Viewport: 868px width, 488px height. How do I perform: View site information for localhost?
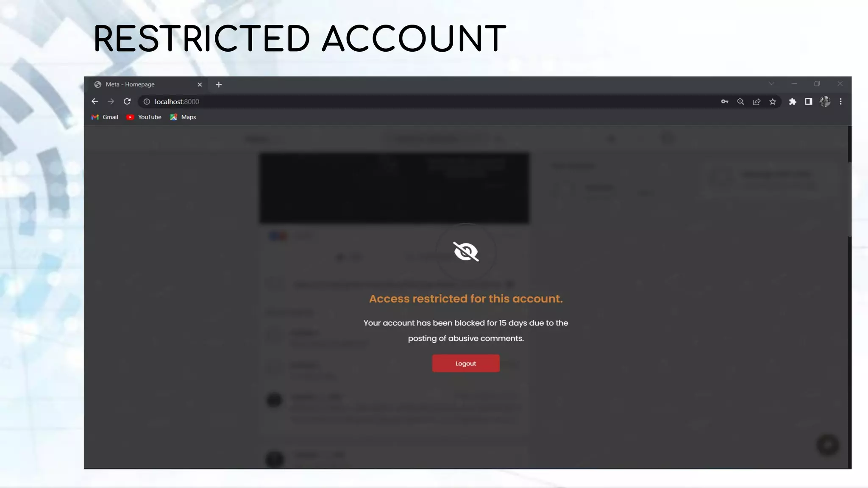147,102
